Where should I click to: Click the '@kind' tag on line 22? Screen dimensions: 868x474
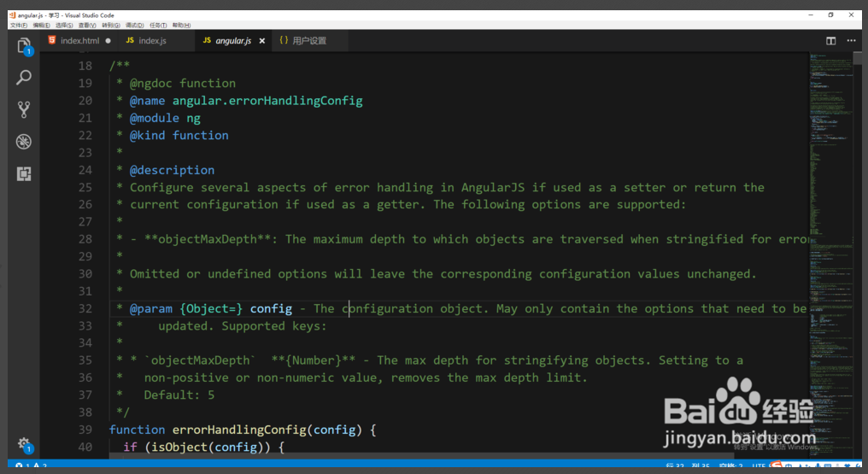[147, 135]
